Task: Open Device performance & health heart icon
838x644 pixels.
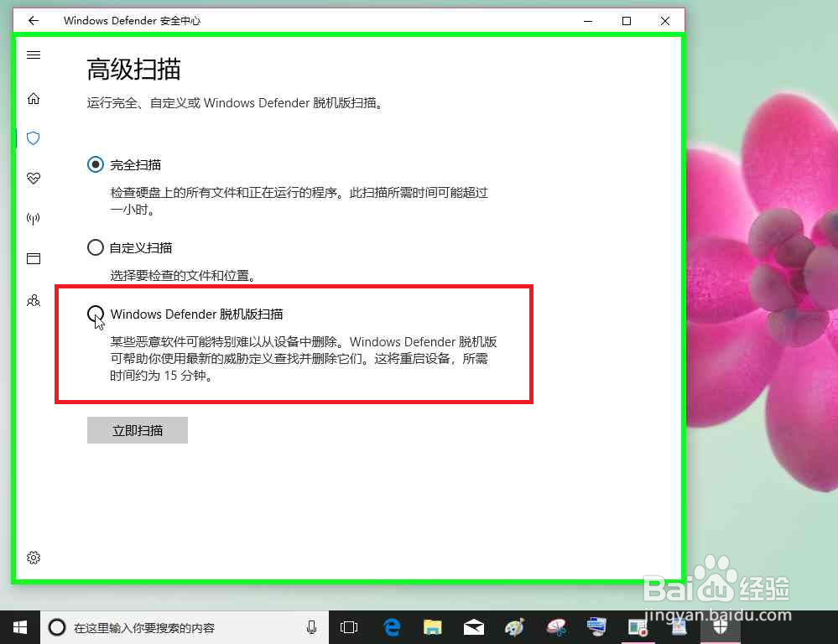Action: click(34, 178)
